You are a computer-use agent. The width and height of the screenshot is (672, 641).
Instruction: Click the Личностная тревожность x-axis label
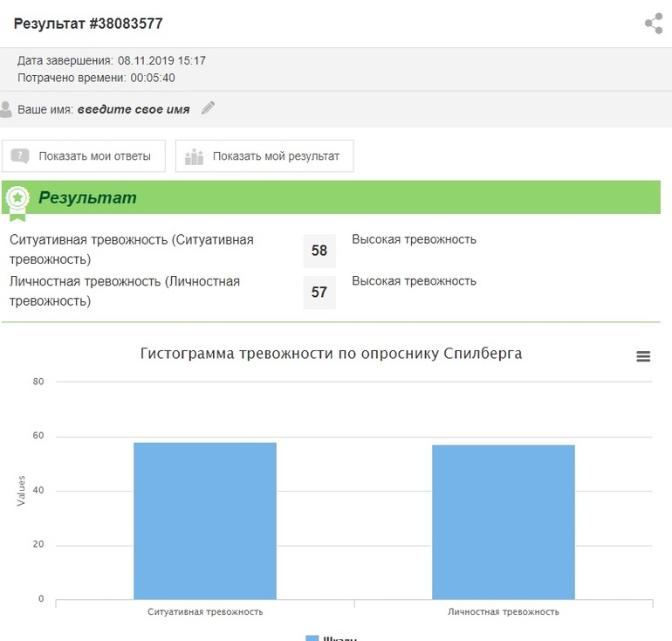point(503,611)
